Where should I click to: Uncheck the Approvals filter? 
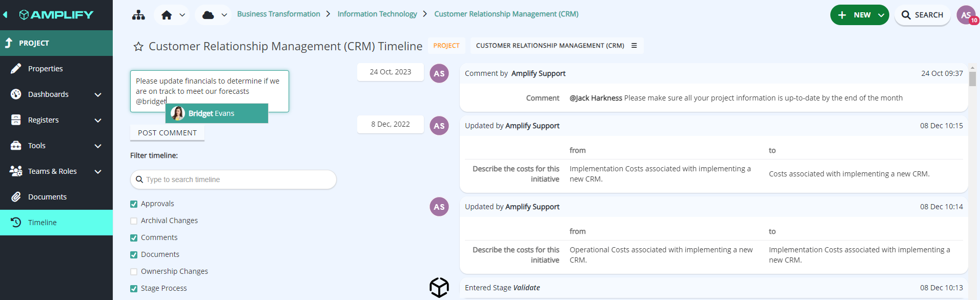[134, 204]
